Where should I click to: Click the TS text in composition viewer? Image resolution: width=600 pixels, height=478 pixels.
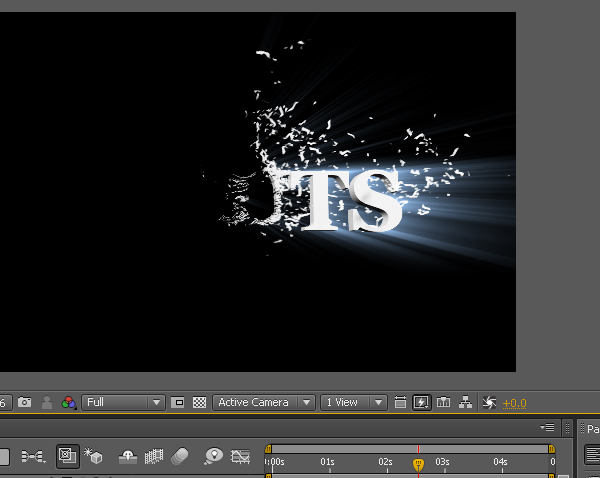(x=347, y=201)
